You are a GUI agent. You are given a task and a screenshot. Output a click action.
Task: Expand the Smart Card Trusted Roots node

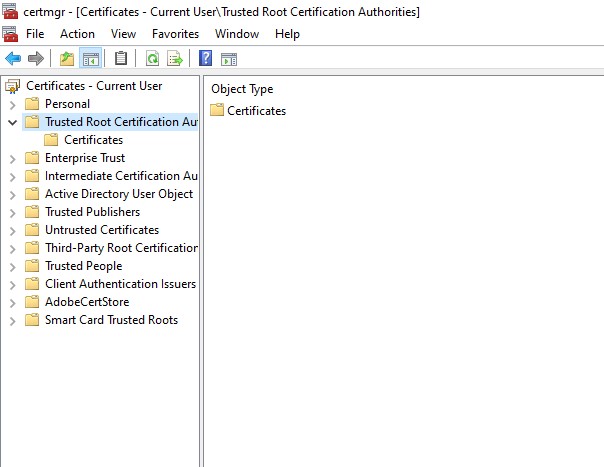click(12, 320)
